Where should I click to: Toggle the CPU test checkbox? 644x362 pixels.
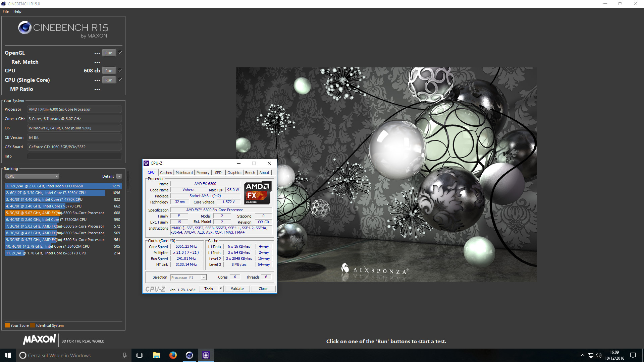click(x=120, y=70)
